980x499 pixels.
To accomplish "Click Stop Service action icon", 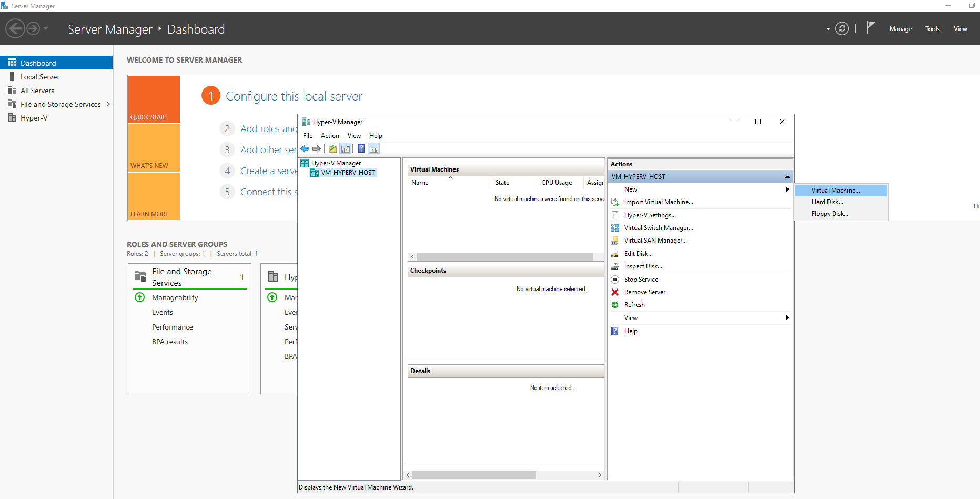I will coord(615,280).
